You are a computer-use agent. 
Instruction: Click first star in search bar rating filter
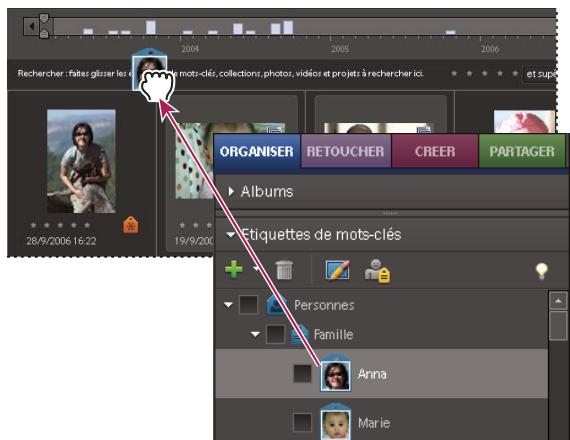(x=454, y=73)
